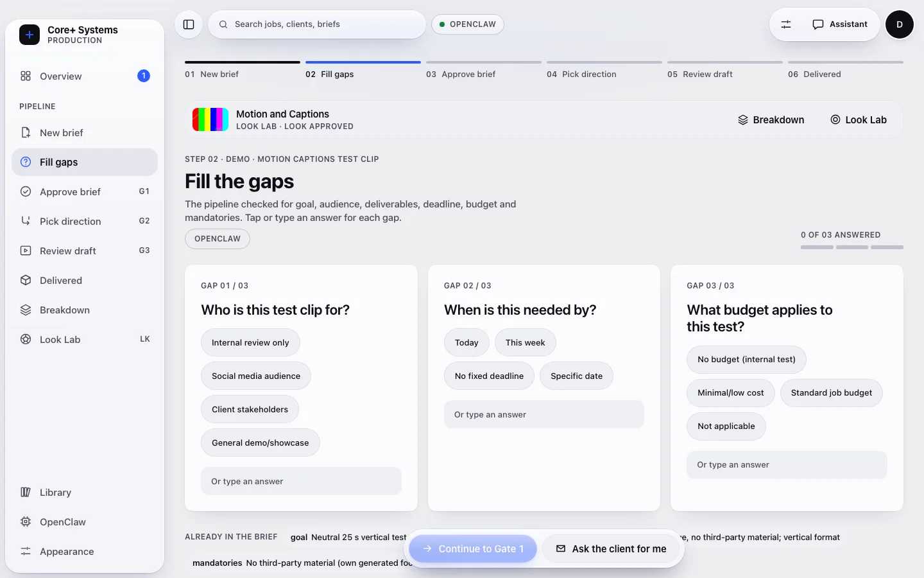Viewport: 924px width, 578px height.
Task: Go to step 03 Approve brief
Action: tap(484, 70)
